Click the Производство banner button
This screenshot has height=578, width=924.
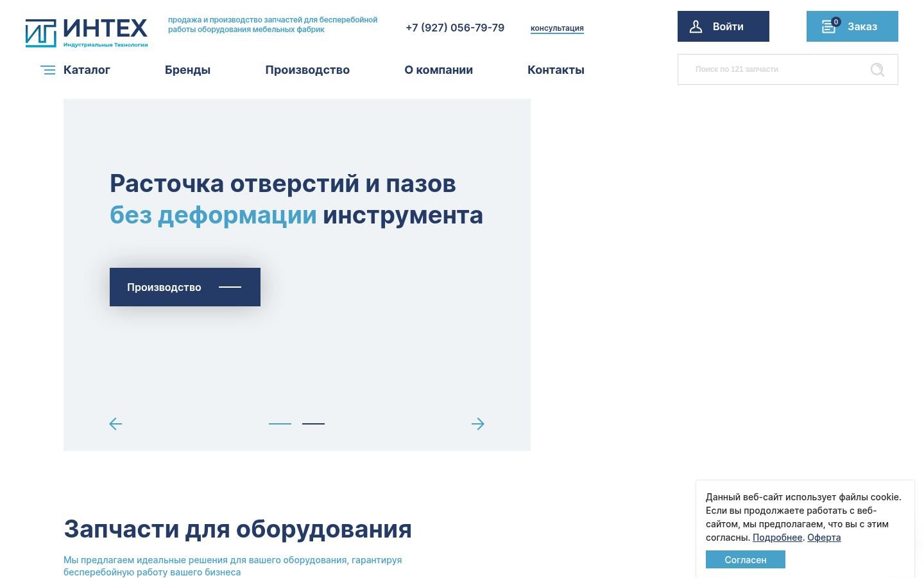point(185,287)
